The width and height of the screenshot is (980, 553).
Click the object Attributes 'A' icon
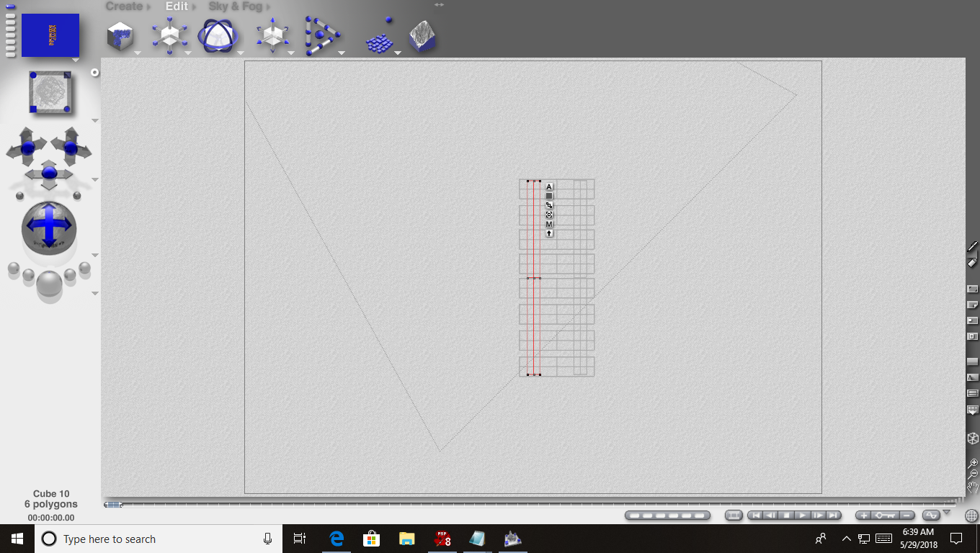pos(549,186)
